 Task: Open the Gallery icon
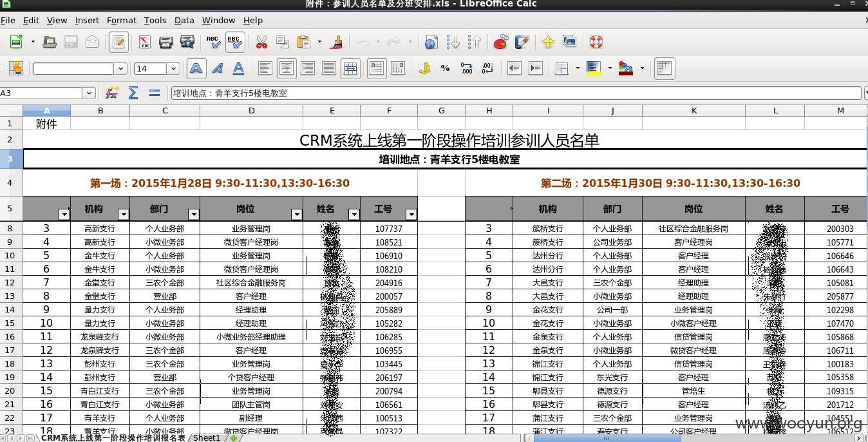pos(569,43)
